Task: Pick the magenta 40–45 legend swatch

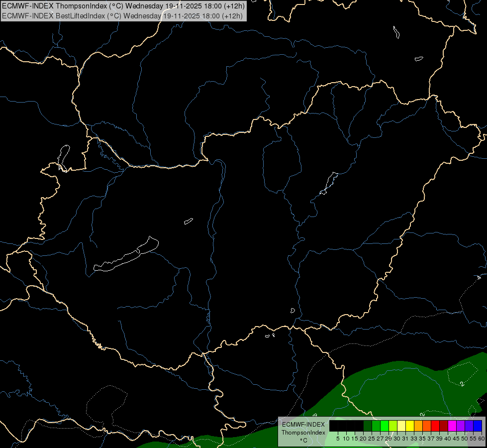Action: [452, 426]
